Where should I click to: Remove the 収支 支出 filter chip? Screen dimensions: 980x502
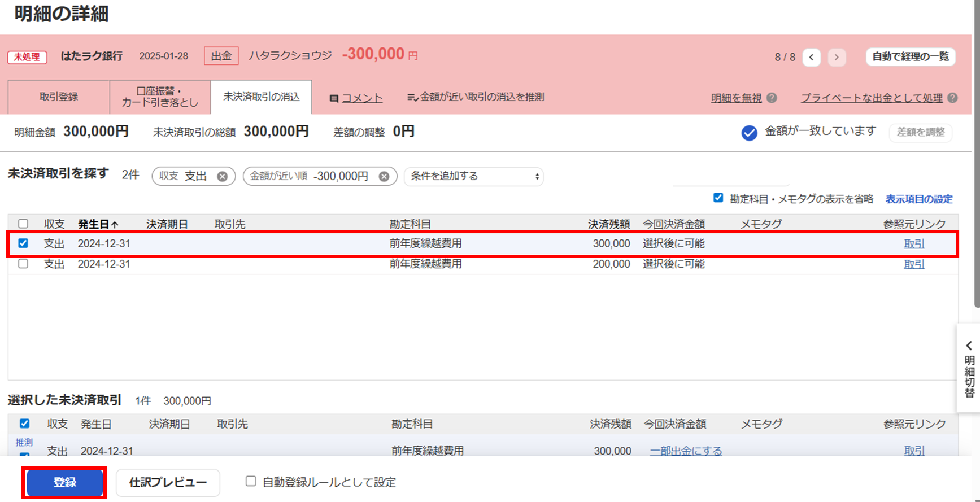click(223, 176)
